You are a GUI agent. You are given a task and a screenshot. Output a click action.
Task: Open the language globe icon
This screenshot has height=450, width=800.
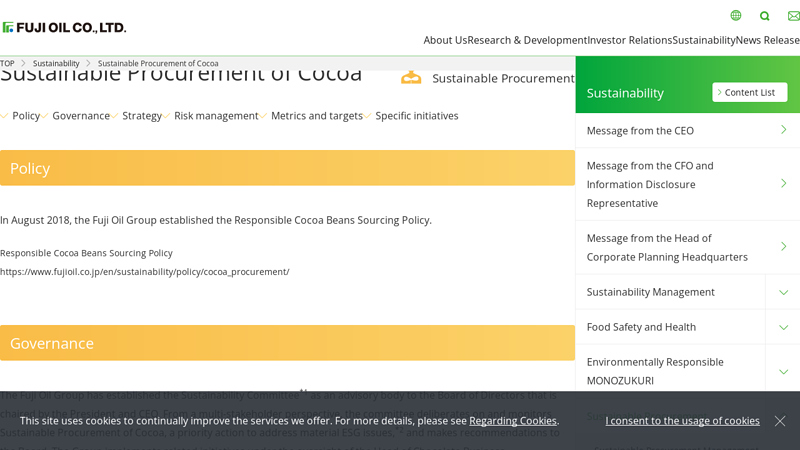click(736, 15)
